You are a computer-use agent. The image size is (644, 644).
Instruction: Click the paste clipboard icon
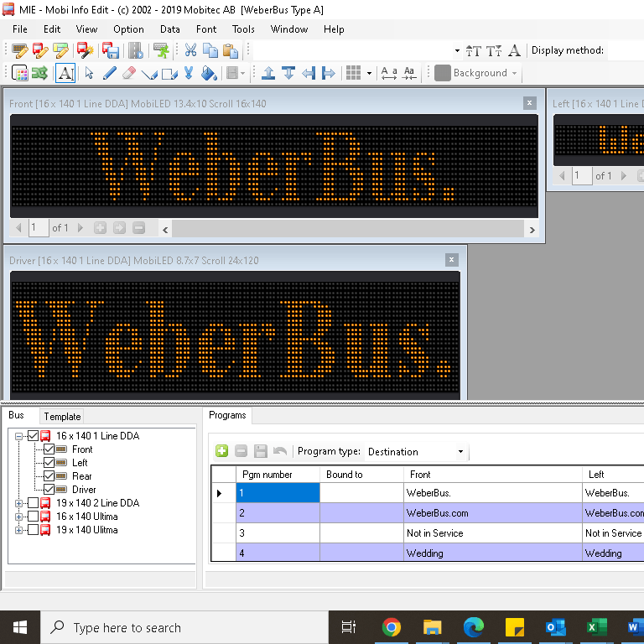click(x=231, y=50)
